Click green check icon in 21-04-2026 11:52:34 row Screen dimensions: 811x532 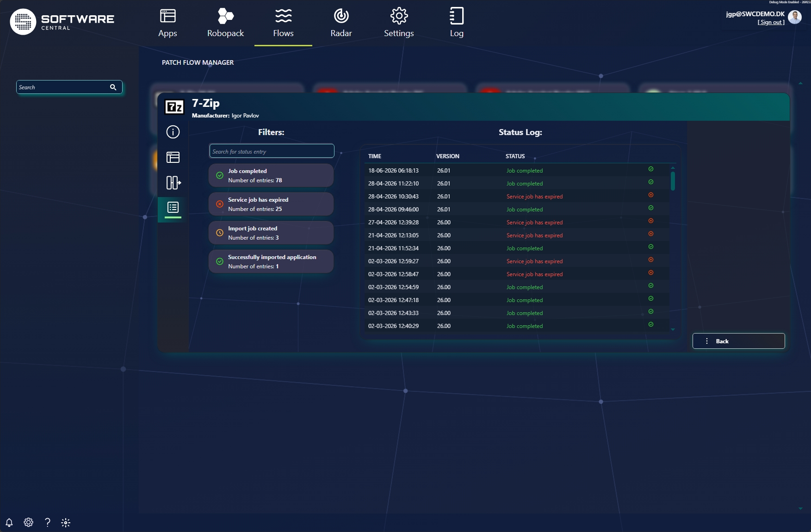click(651, 247)
